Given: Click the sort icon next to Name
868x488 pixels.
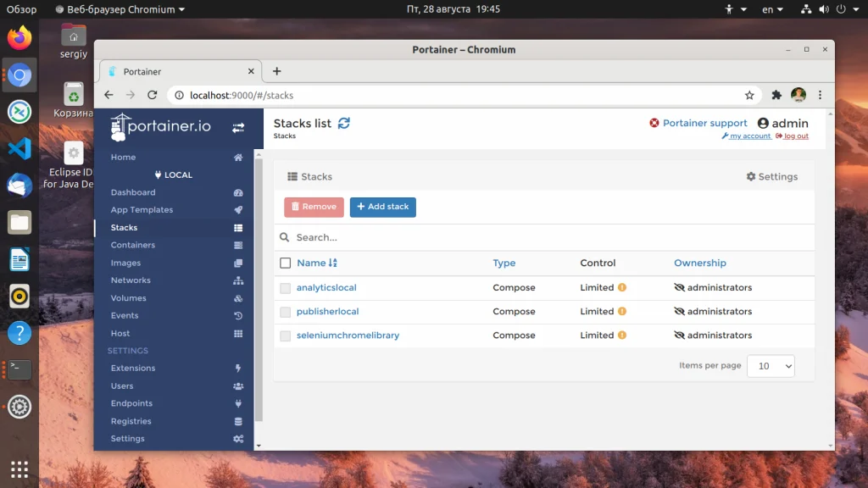Looking at the screenshot, I should click(333, 263).
